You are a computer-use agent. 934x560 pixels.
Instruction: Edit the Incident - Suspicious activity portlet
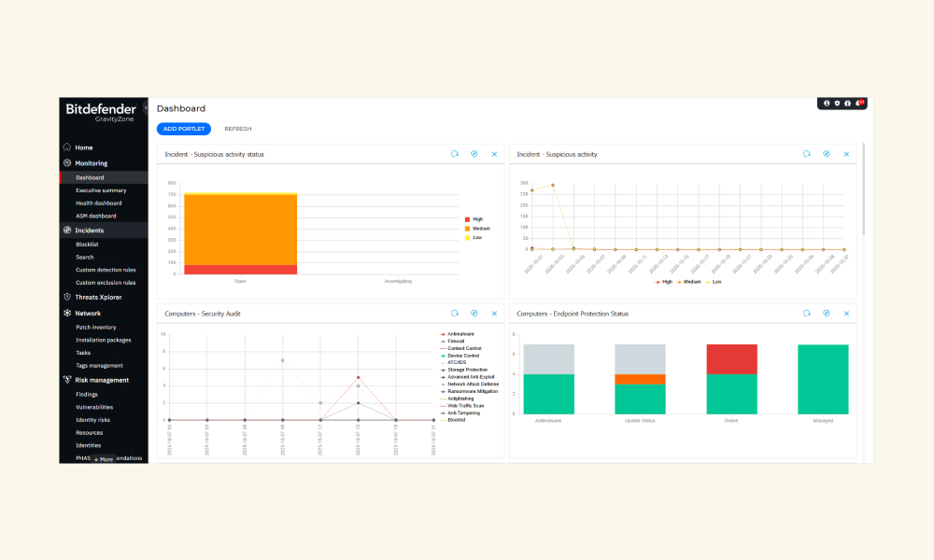pos(827,154)
